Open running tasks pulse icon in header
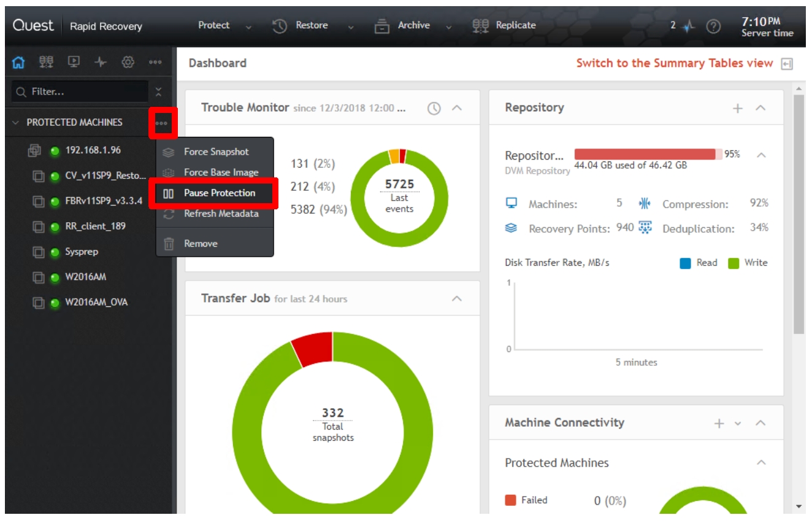Screen dimensions: 812x523 (x=689, y=26)
